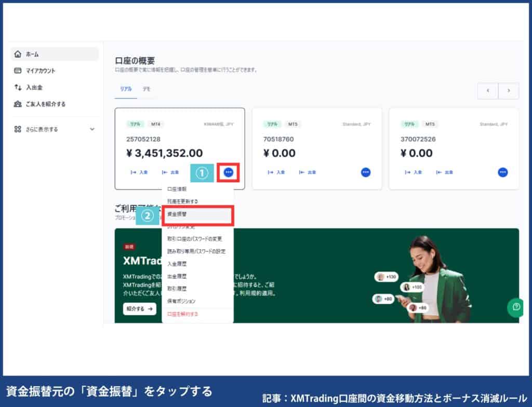Withdraw from account 370072526 via 出金
The height and width of the screenshot is (407, 532).
[445, 172]
